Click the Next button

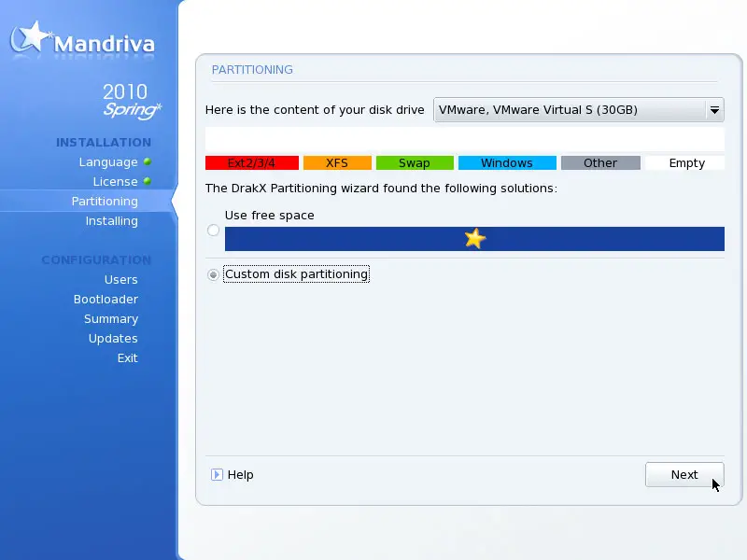click(x=684, y=475)
